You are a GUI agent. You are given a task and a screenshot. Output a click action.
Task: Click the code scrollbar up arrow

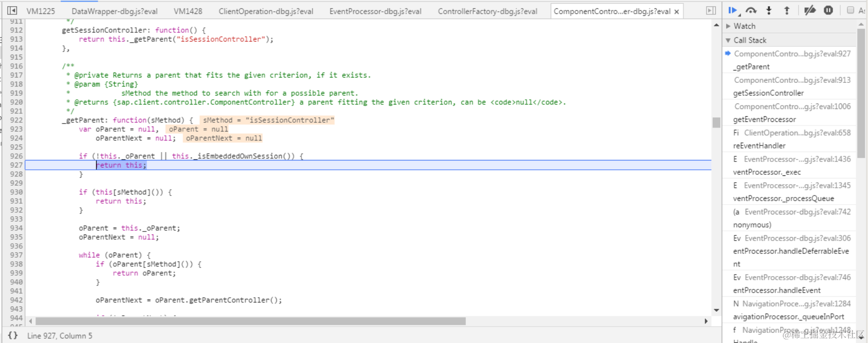pos(716,25)
